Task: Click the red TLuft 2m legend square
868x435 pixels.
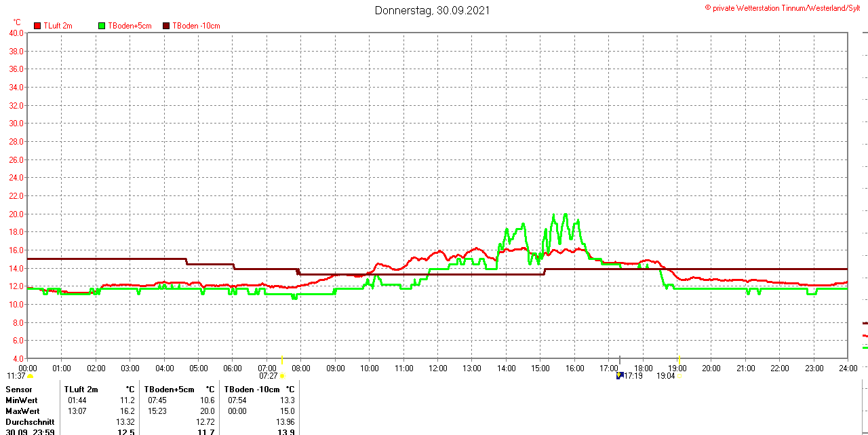Action: point(37,26)
